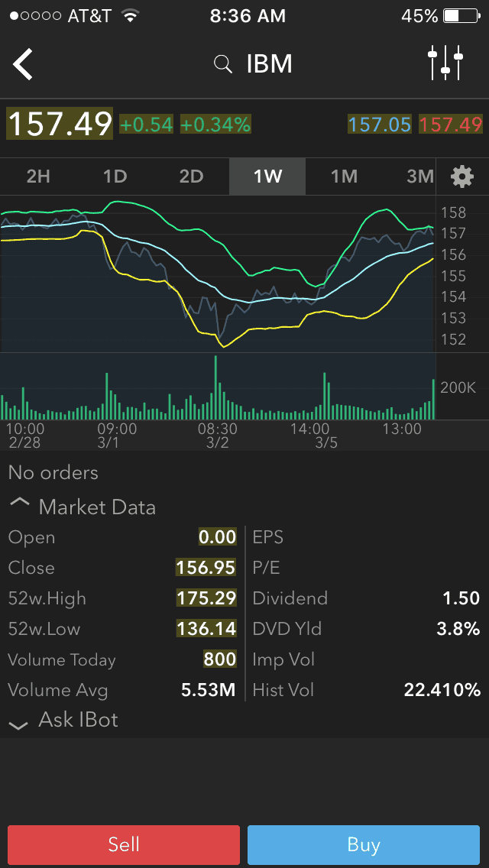
Task: Select the 1M chart timeframe tab
Action: (x=344, y=177)
